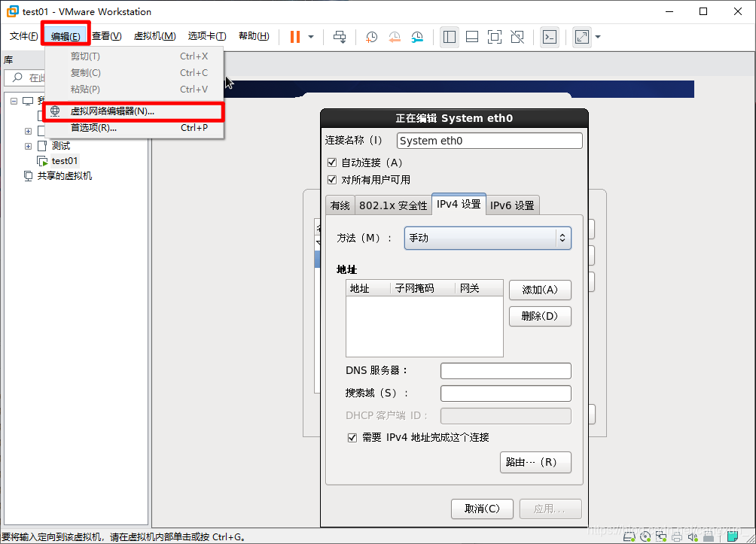Screen dimensions: 756x544
Task: Open the snapshot manager icon
Action: [418, 37]
